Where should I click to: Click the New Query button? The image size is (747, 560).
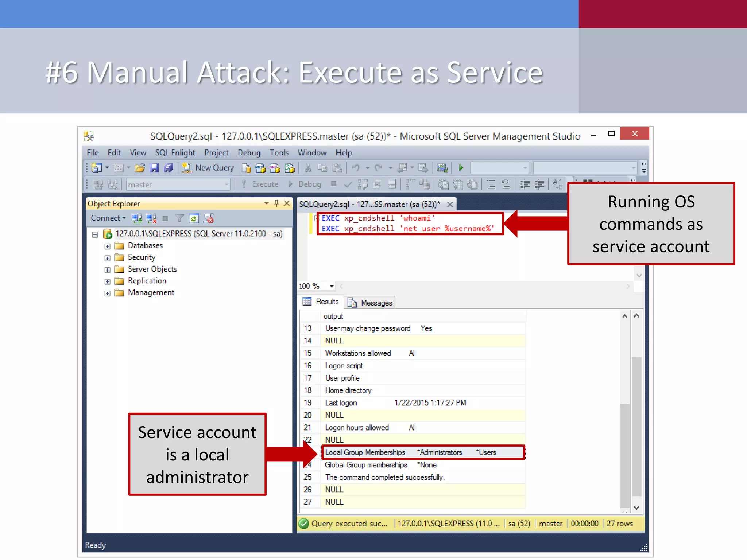pyautogui.click(x=208, y=168)
